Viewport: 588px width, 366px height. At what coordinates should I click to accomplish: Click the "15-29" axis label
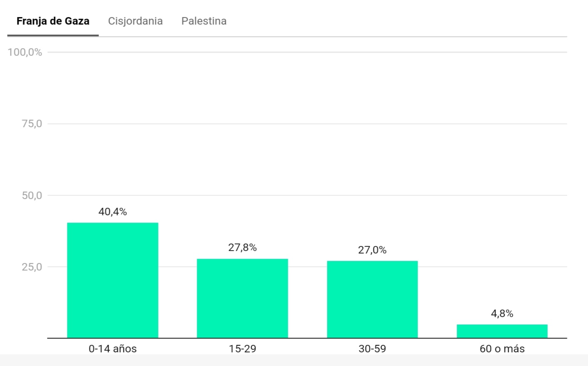click(242, 349)
